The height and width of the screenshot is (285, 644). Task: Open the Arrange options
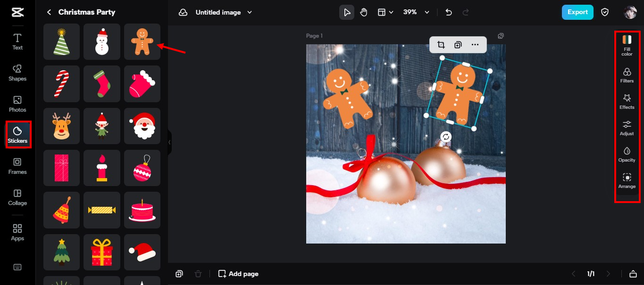coord(627,180)
